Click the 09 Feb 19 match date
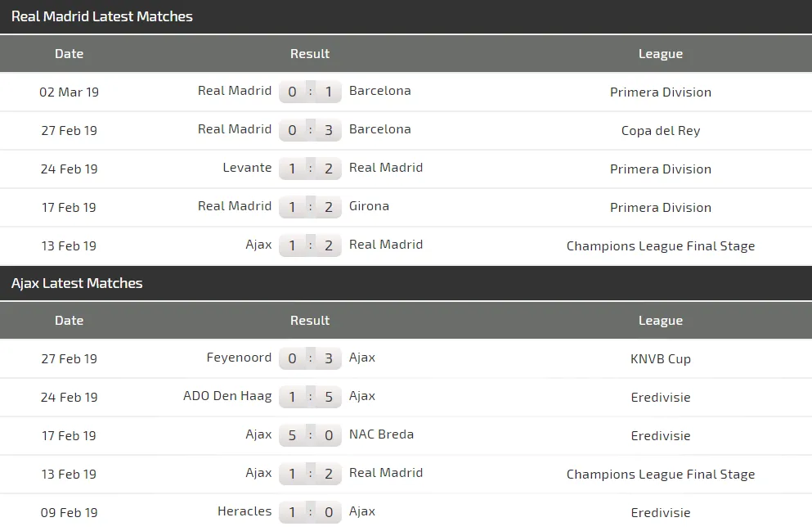812x531 pixels. pos(69,512)
